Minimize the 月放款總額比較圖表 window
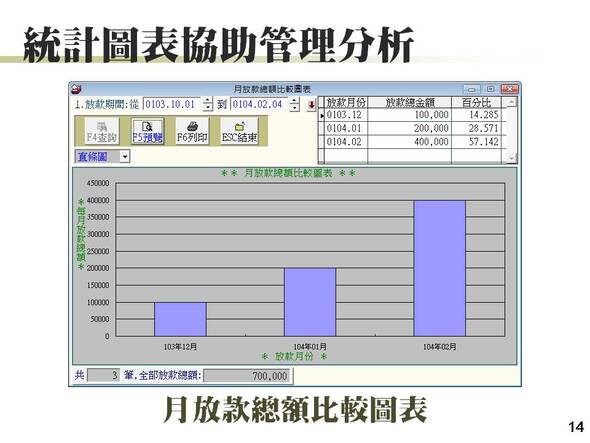Viewport: 590px width, 443px height. coord(471,89)
